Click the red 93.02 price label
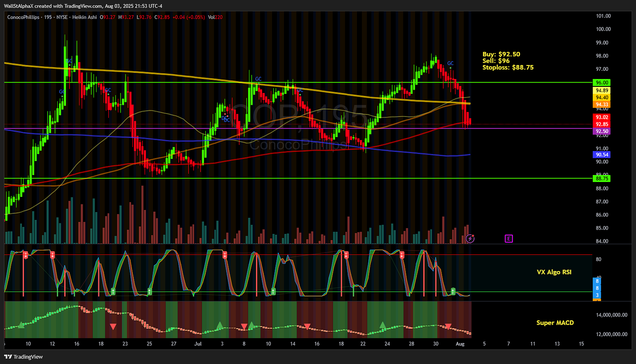 [x=601, y=117]
